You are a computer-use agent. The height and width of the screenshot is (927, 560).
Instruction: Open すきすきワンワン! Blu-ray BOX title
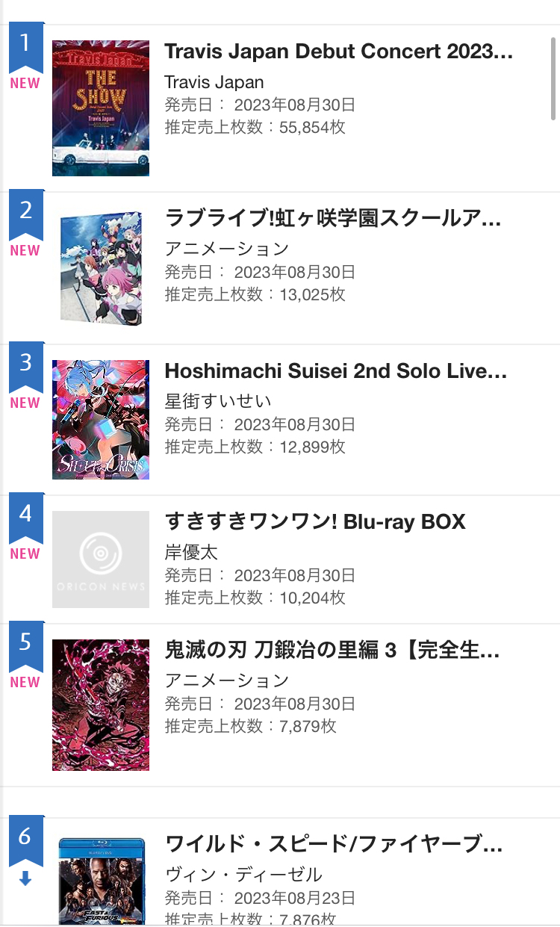click(x=314, y=521)
